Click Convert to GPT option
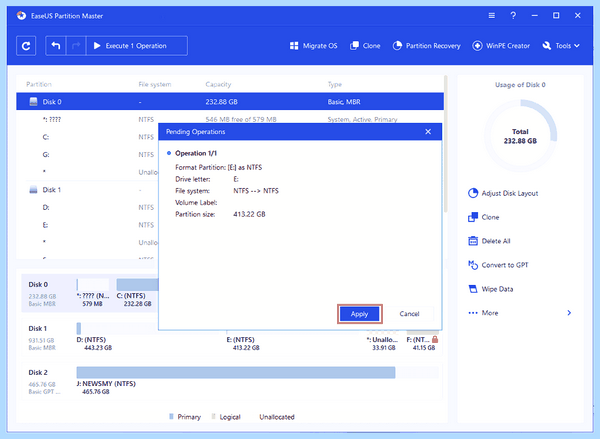 [x=498, y=265]
